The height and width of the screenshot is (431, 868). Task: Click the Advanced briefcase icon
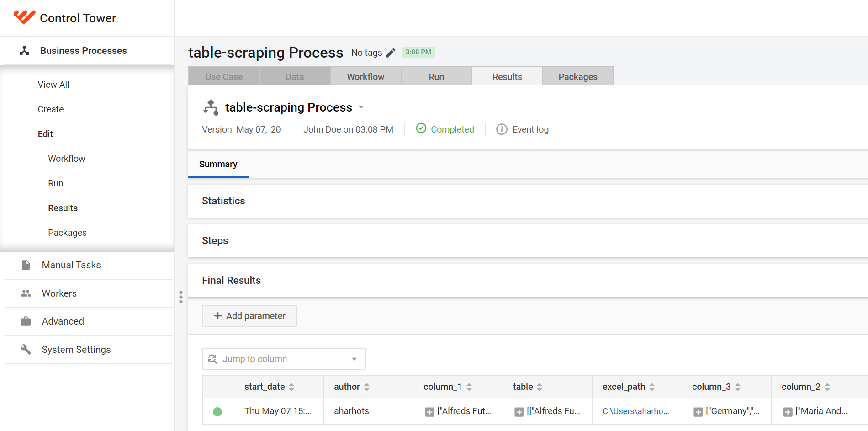coord(26,321)
